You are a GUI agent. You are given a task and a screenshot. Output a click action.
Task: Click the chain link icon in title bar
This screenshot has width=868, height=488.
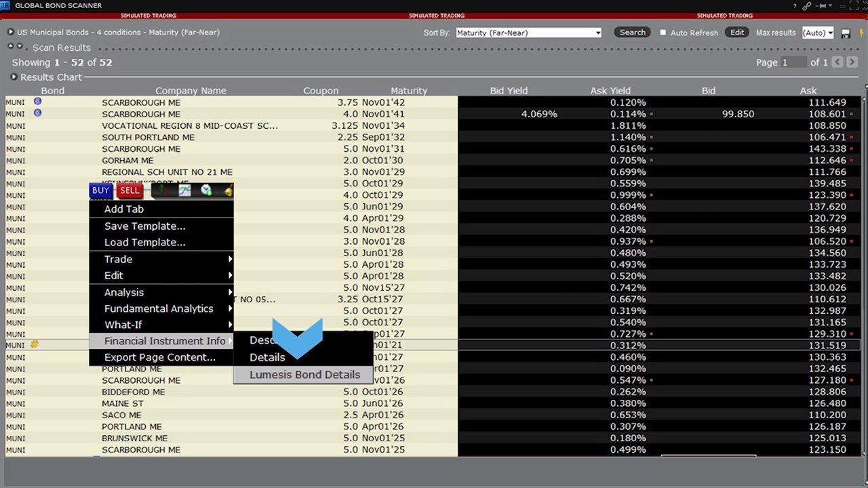[x=807, y=5]
